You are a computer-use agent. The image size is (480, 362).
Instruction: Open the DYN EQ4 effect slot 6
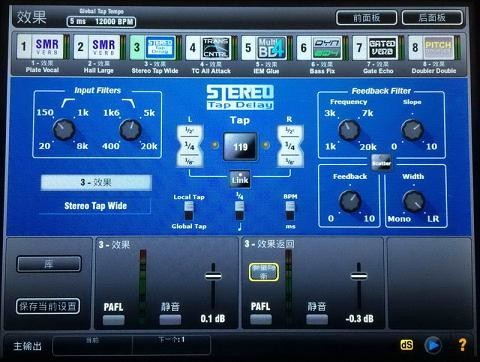point(322,48)
